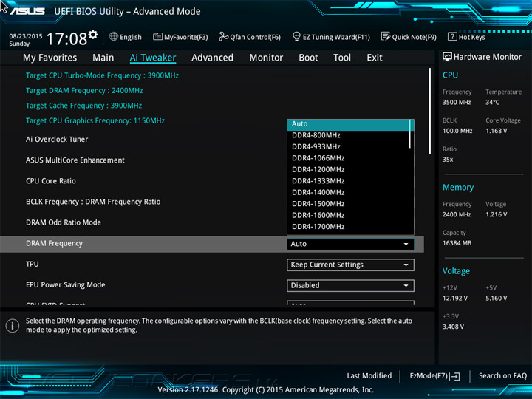Show Hot Keys help icon

pyautogui.click(x=451, y=37)
